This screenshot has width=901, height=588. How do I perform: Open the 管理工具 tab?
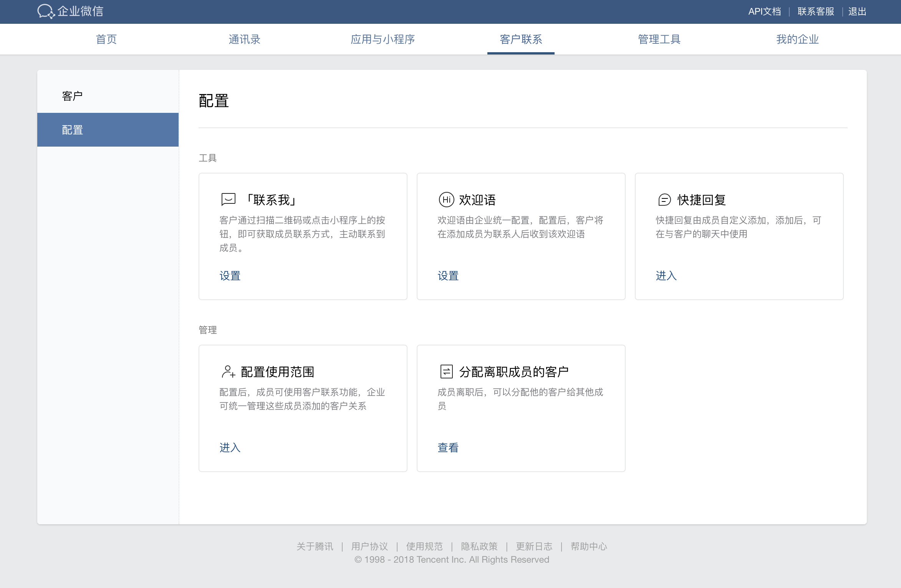tap(659, 39)
